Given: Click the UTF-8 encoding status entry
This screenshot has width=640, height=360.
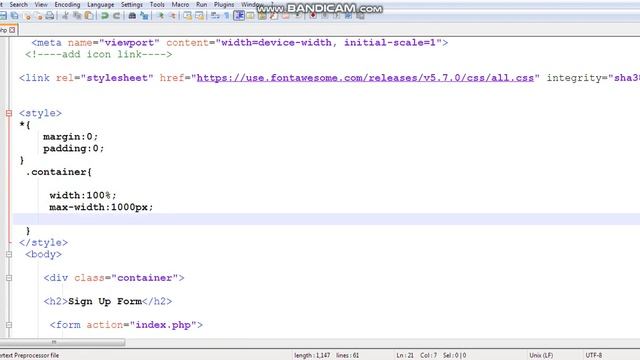Looking at the screenshot, I should click(594, 356).
